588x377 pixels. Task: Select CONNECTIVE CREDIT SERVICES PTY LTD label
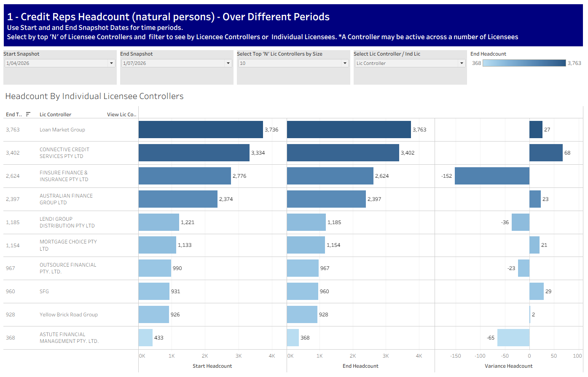coord(64,153)
